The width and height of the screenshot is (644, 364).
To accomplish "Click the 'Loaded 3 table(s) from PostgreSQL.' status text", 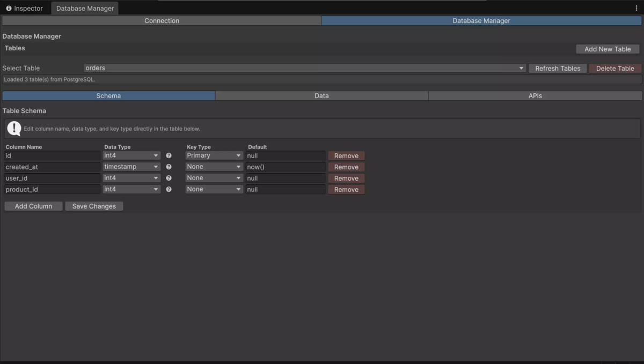I will [x=49, y=79].
